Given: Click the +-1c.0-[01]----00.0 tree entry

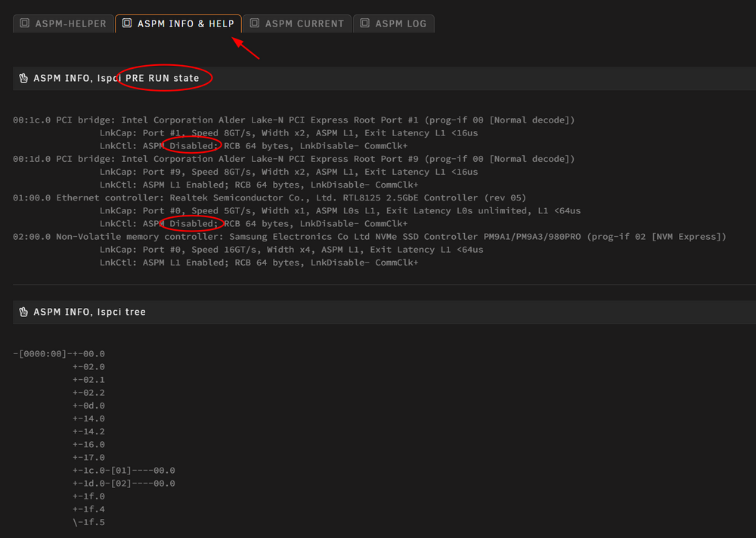Looking at the screenshot, I should click(x=124, y=471).
